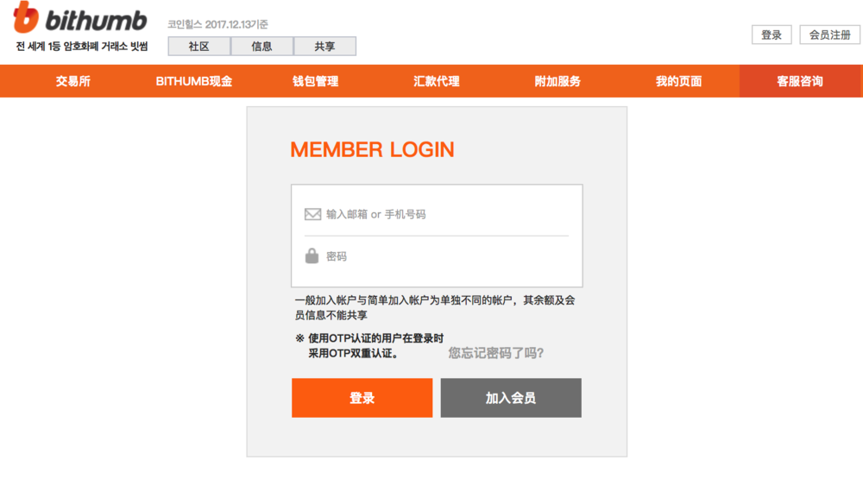Click the gray 加入会员 button
Viewport: 863px width, 504px height.
pyautogui.click(x=511, y=398)
